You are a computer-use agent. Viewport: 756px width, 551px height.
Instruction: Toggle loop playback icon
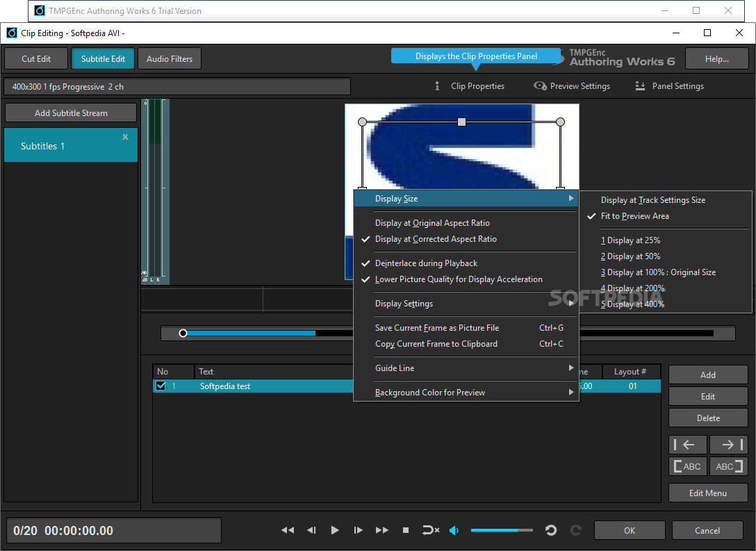point(430,530)
